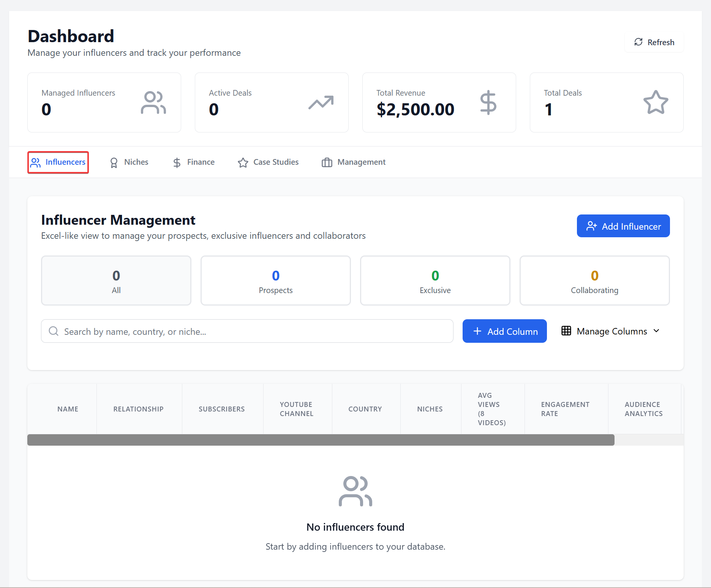
Task: Filter by Exclusive card
Action: click(x=435, y=281)
